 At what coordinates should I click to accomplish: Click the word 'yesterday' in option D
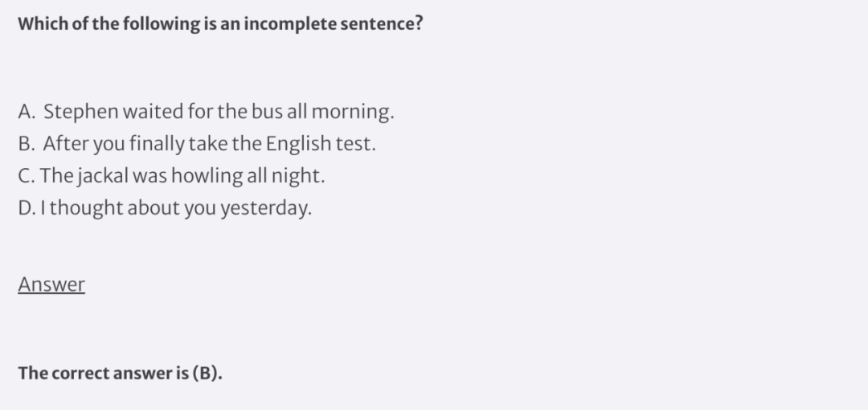[x=266, y=208]
